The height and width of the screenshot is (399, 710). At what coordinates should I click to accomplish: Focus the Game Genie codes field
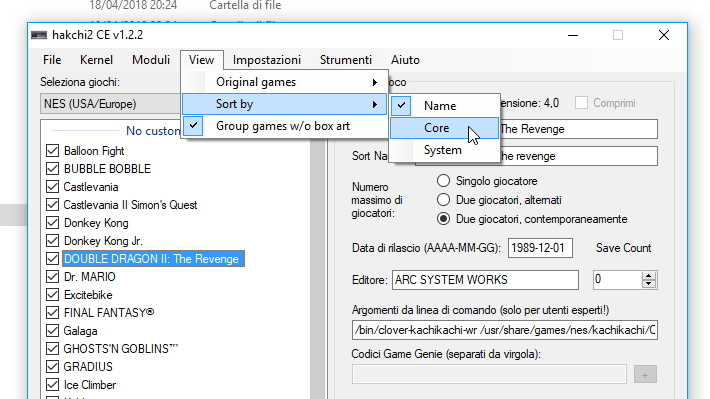tap(489, 374)
